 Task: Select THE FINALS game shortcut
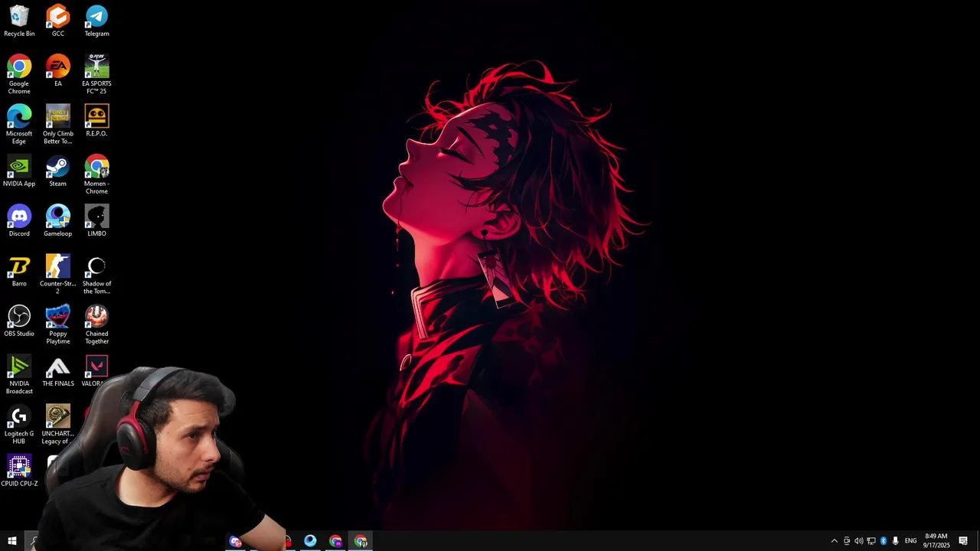58,371
